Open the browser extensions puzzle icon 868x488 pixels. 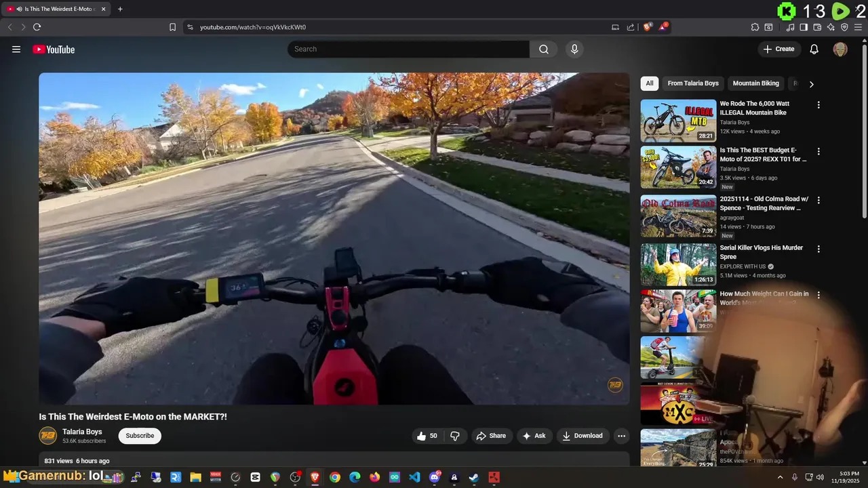755,27
